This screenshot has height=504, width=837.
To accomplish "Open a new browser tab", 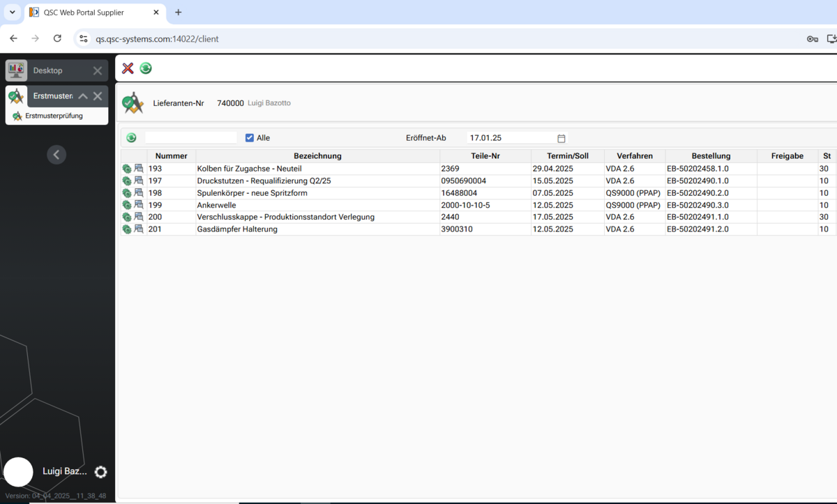I will point(179,13).
